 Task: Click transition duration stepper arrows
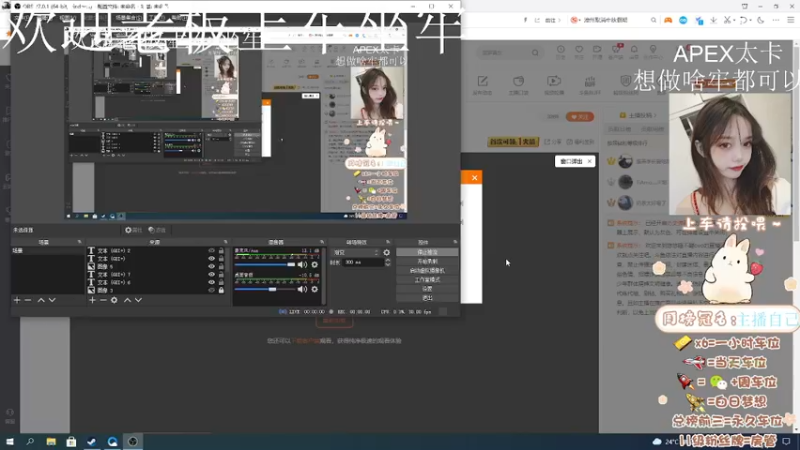(x=388, y=262)
